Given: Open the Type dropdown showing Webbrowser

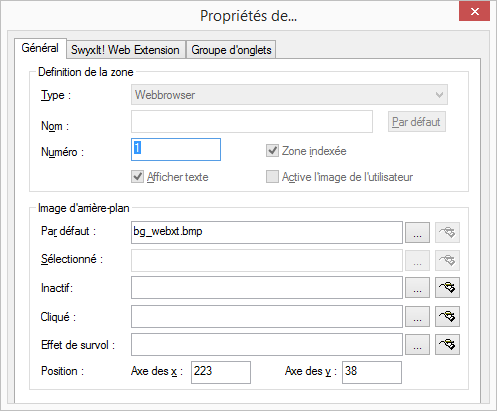Looking at the screenshot, I should point(289,95).
